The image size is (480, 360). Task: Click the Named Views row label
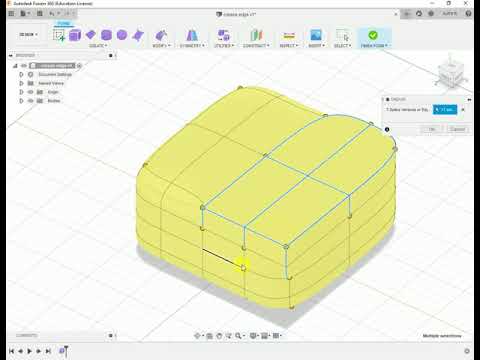coord(51,83)
